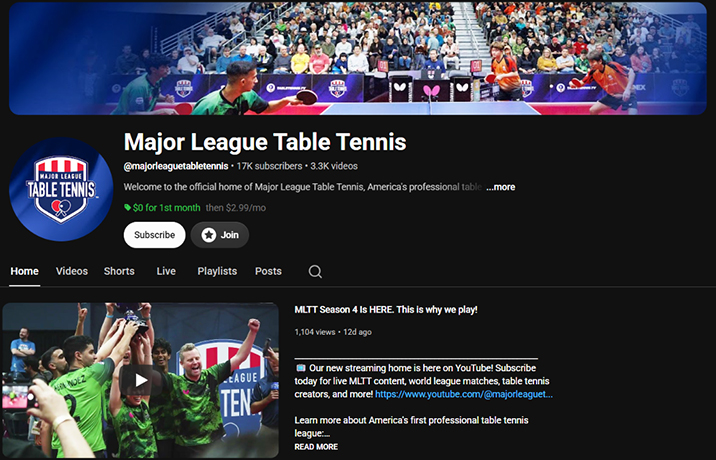The height and width of the screenshot is (460, 716).
Task: Select the Home tab
Action: (x=25, y=271)
